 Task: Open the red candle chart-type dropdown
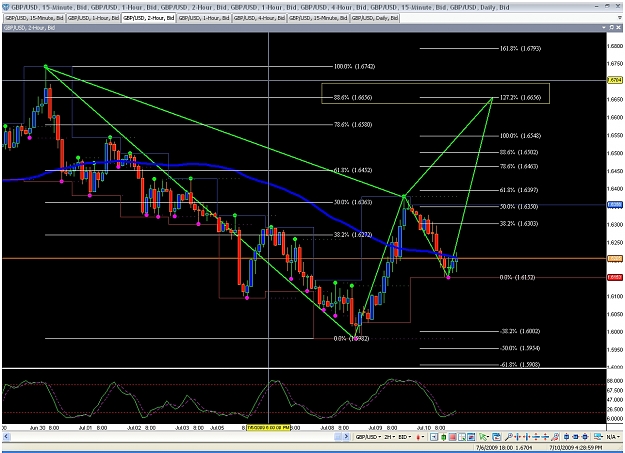[x=420, y=437]
